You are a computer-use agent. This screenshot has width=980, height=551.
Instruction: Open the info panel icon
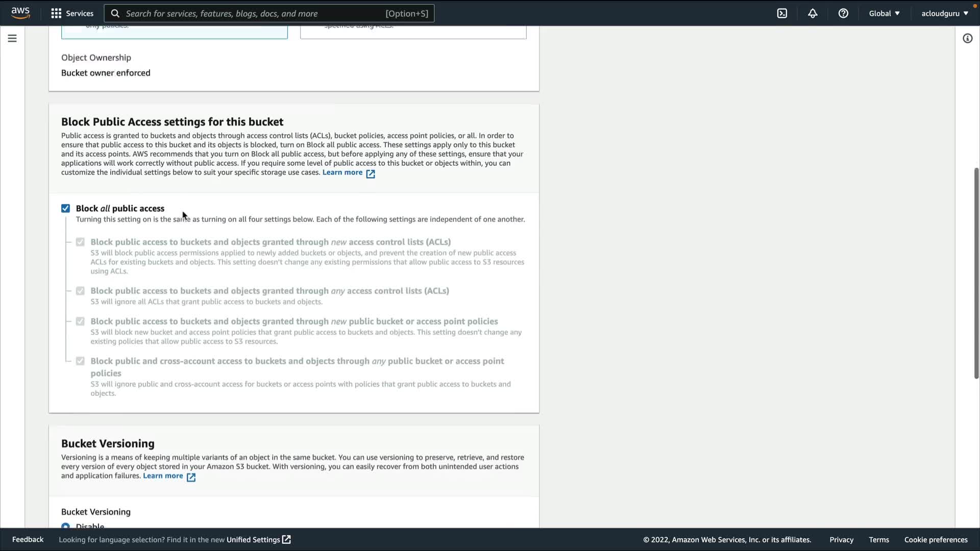click(x=967, y=38)
